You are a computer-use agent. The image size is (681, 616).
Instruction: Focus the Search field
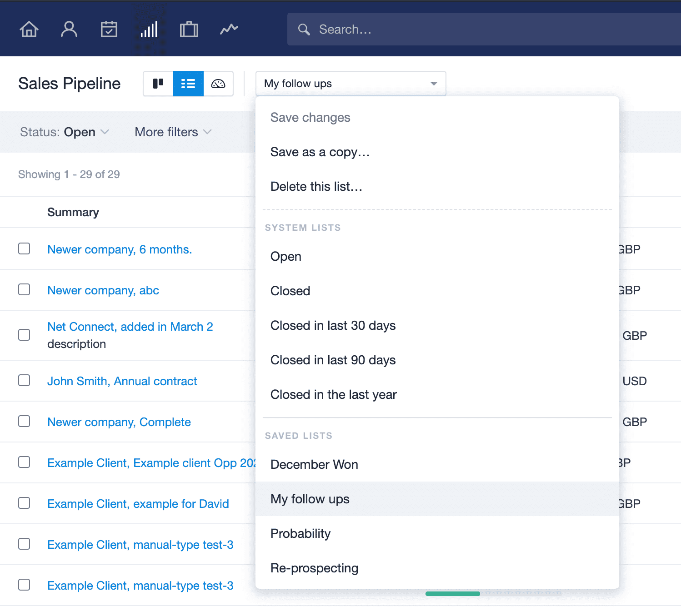point(484,29)
